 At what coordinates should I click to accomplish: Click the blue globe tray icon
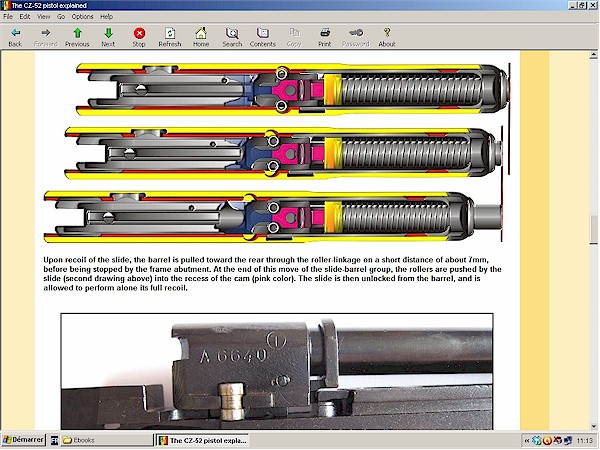(x=537, y=441)
